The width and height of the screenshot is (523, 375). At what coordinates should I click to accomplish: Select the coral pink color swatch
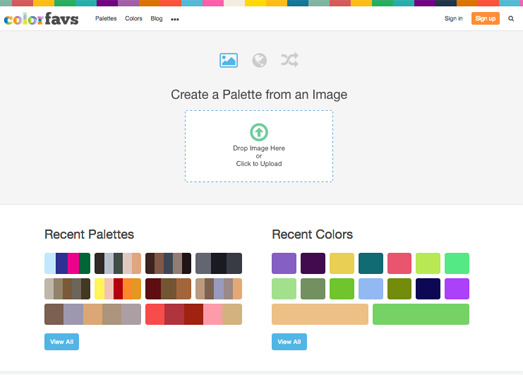[399, 263]
